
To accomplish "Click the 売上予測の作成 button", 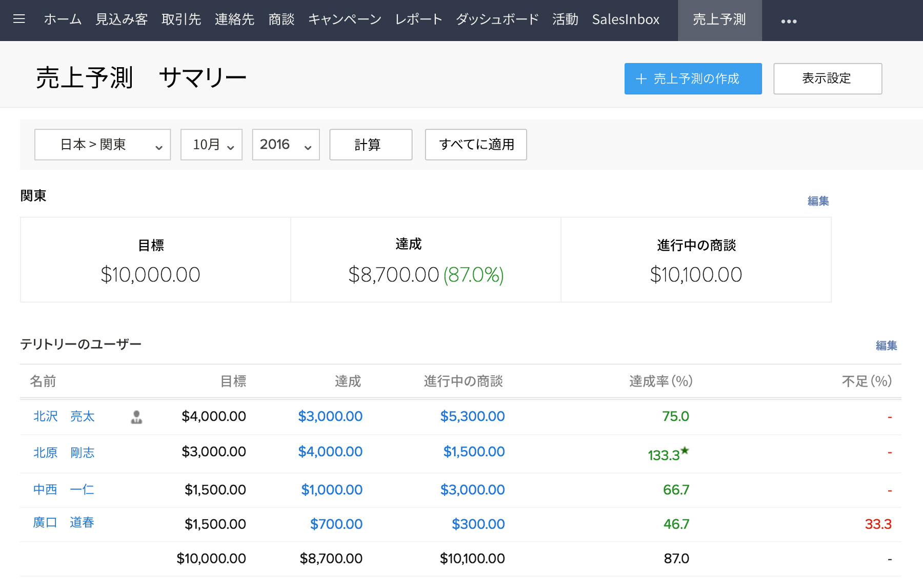I will click(x=693, y=78).
